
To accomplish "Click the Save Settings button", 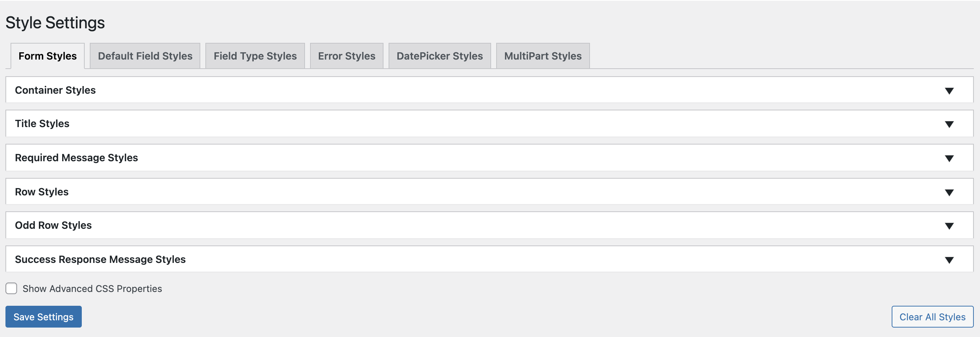I will [x=43, y=317].
